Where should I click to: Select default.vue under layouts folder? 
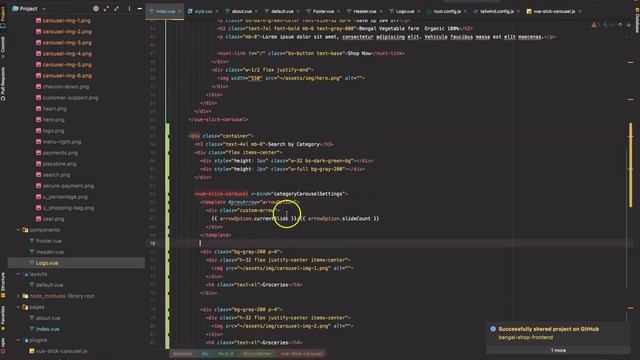[46, 285]
